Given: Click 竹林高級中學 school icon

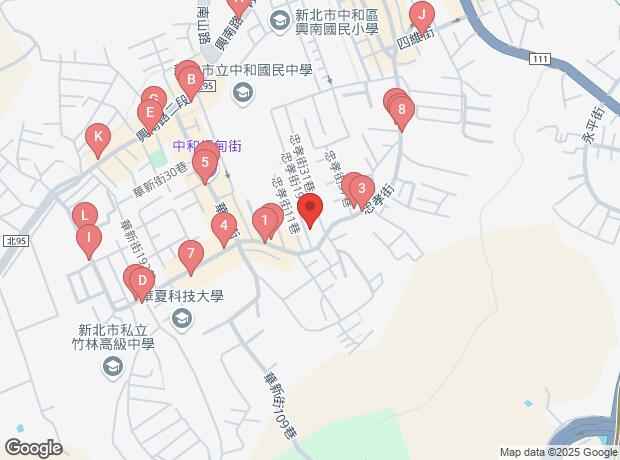Looking at the screenshot, I should (x=113, y=367).
